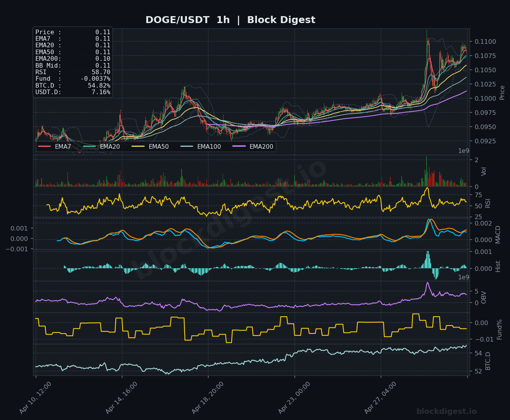Click the RSI 25 tick label
Image resolution: width=510 pixels, height=420 pixels.
478,217
